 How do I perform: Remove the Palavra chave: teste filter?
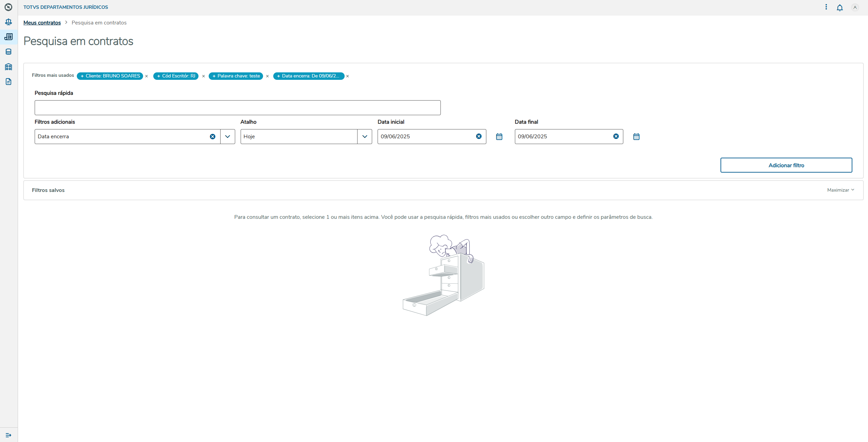267,76
